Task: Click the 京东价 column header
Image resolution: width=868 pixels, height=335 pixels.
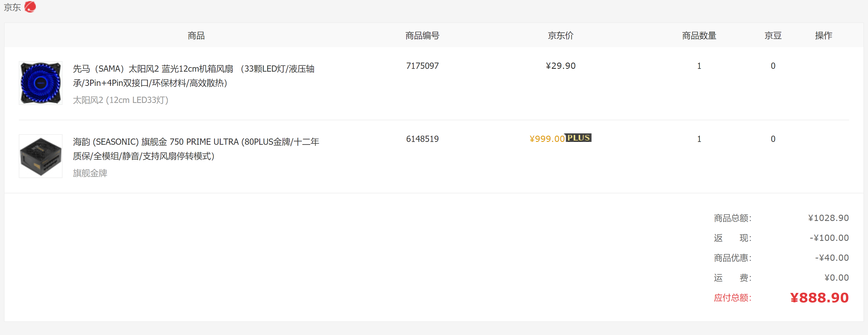Action: [x=560, y=35]
